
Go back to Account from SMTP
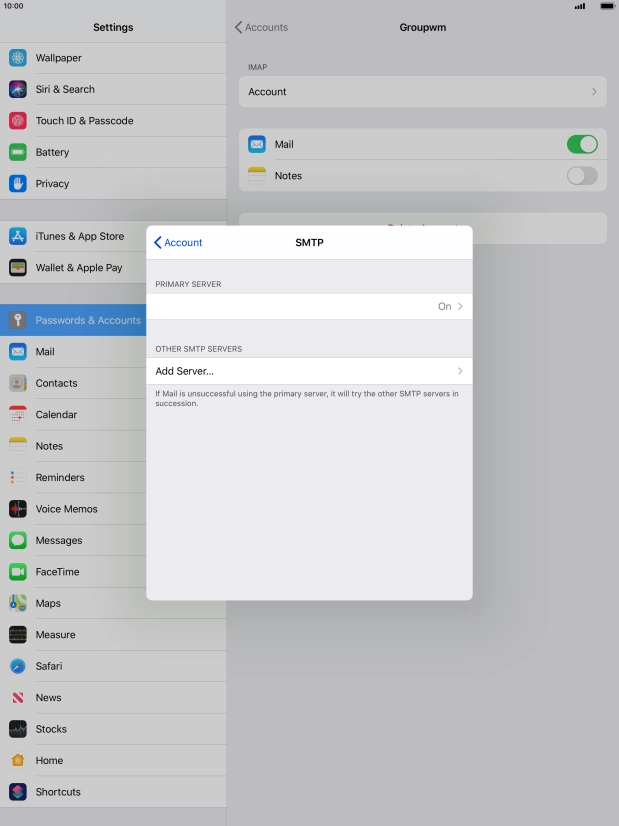point(178,243)
